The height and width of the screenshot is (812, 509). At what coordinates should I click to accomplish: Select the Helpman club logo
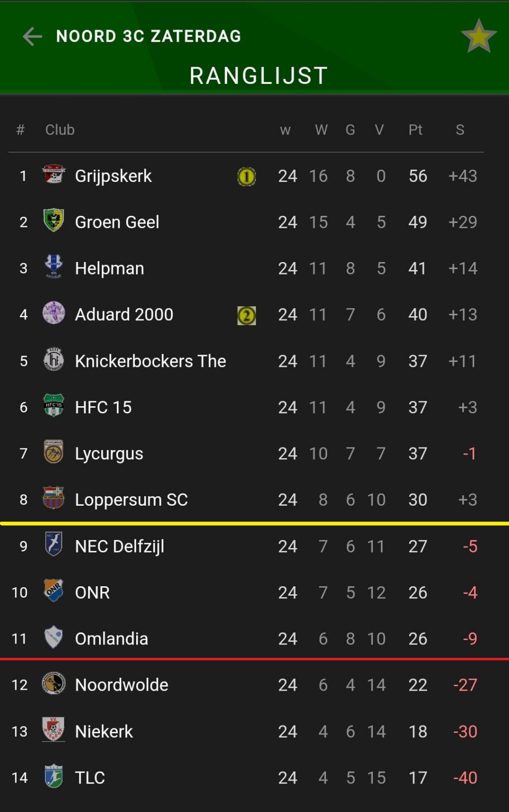(54, 267)
